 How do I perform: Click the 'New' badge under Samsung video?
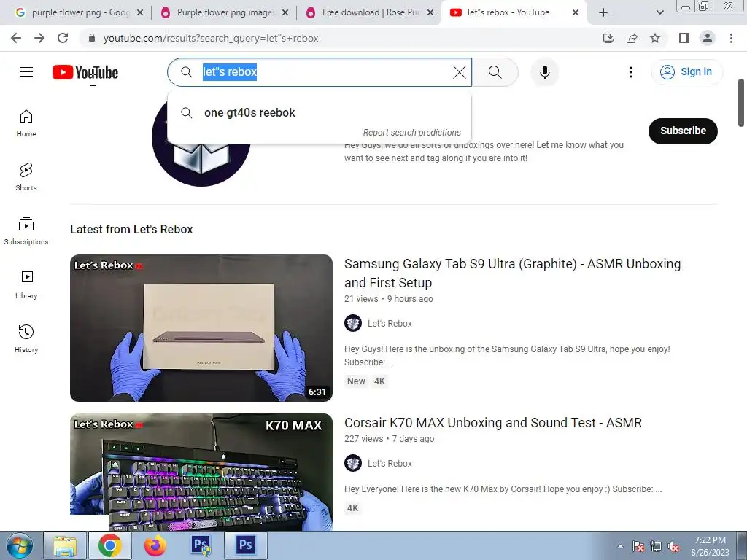tap(356, 381)
